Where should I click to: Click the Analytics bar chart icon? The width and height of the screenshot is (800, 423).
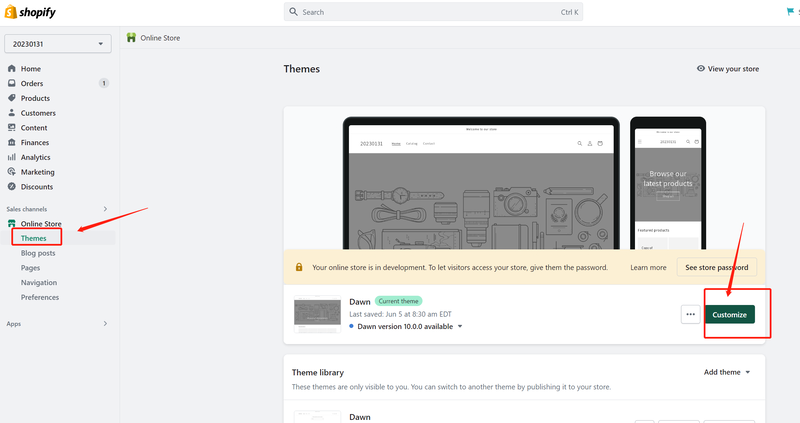pos(12,157)
